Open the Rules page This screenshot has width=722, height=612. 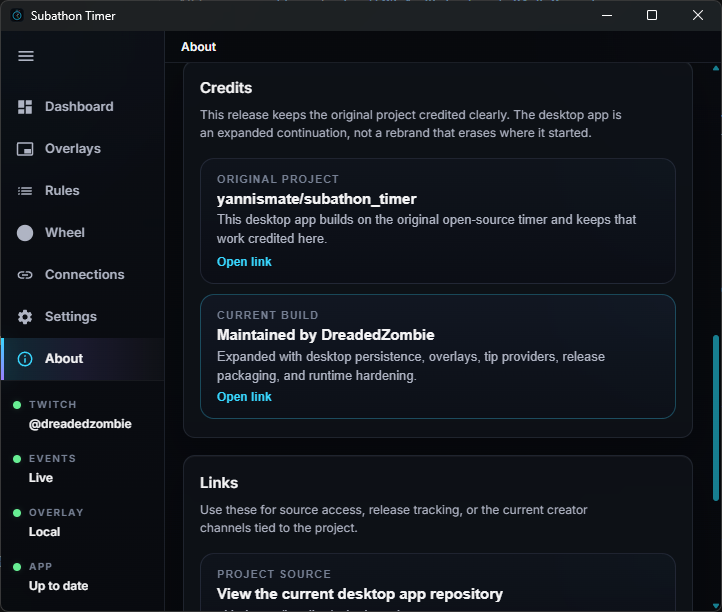(x=83, y=191)
